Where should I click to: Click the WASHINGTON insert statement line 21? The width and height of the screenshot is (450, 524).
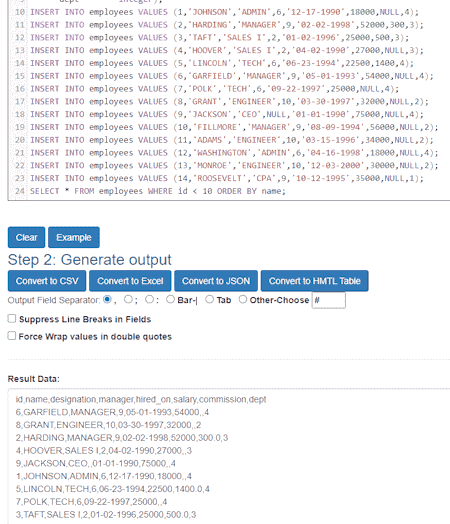point(234,153)
